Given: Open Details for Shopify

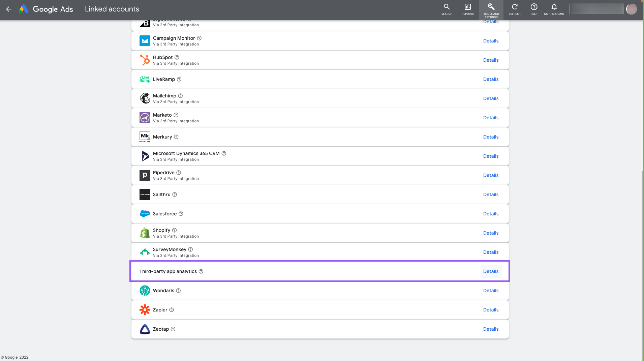Looking at the screenshot, I should pos(491,233).
